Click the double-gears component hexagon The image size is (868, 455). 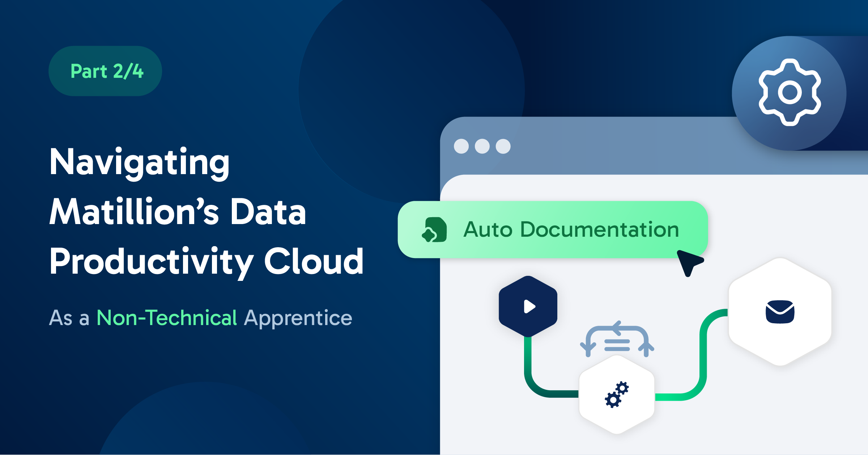617,395
